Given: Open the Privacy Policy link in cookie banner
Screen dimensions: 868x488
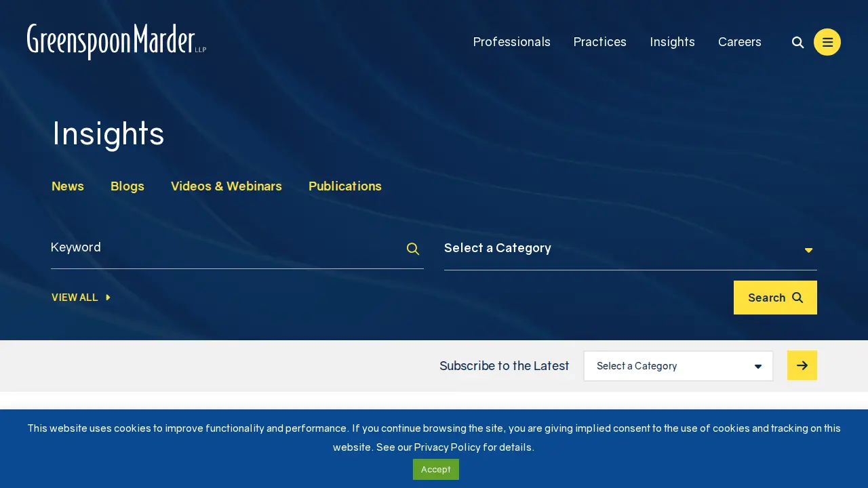Looking at the screenshot, I should [x=447, y=447].
